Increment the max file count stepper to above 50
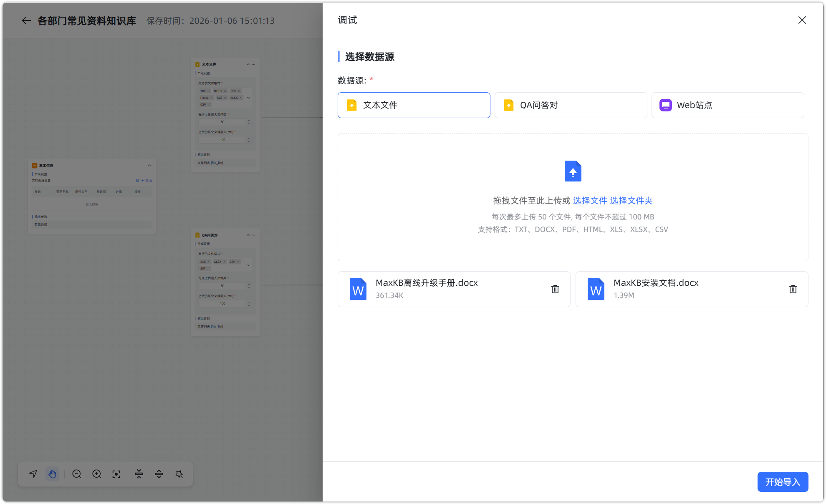 click(x=248, y=121)
